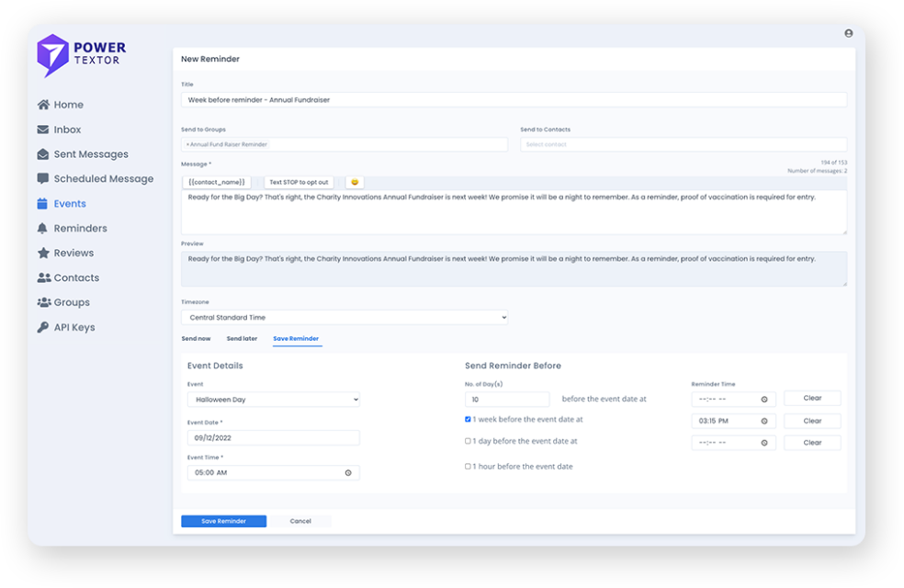The height and width of the screenshot is (588, 904).
Task: Enable 1 day before the event checkbox
Action: 469,441
